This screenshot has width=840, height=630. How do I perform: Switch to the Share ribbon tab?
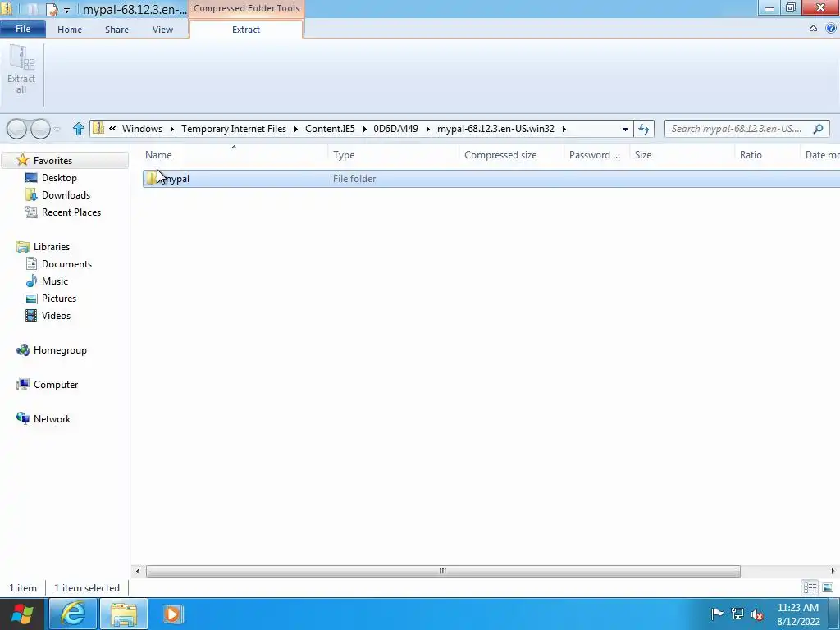(116, 30)
